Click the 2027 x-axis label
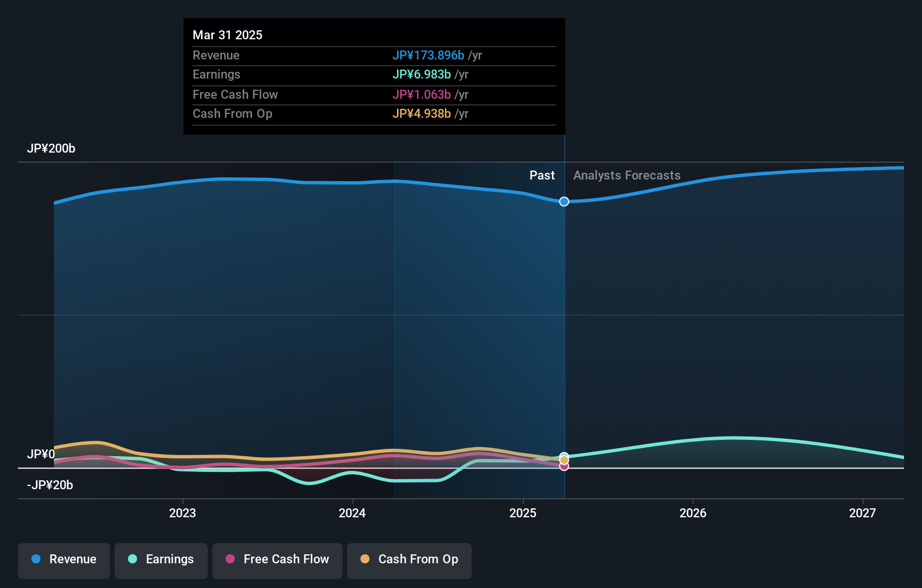The width and height of the screenshot is (922, 588). [x=862, y=513]
